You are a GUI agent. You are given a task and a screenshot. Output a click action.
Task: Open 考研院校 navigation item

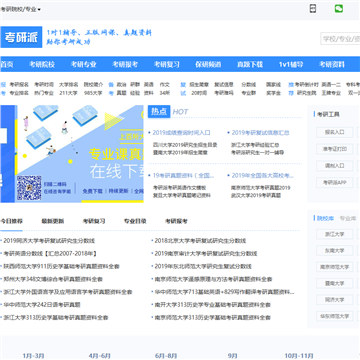(x=42, y=64)
